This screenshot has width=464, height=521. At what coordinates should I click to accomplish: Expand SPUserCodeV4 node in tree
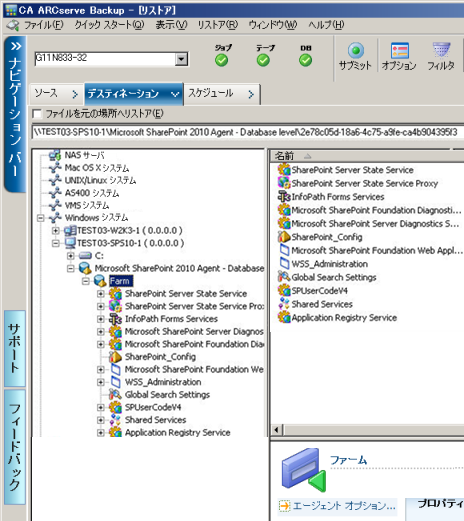(100, 407)
